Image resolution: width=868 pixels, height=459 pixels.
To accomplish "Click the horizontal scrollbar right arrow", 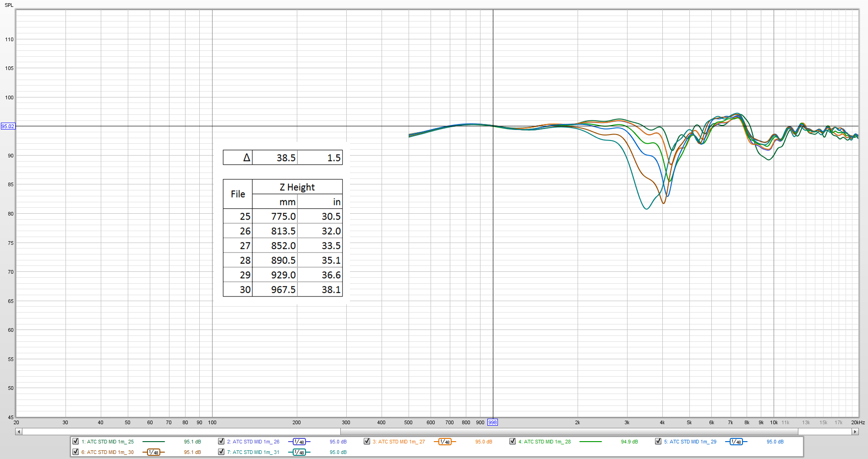I will (x=855, y=432).
